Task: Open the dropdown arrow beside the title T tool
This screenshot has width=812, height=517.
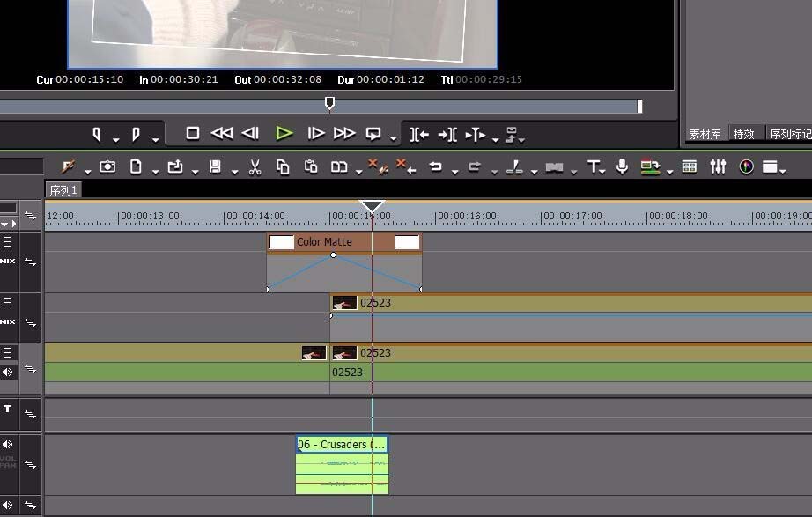Action: (602, 171)
